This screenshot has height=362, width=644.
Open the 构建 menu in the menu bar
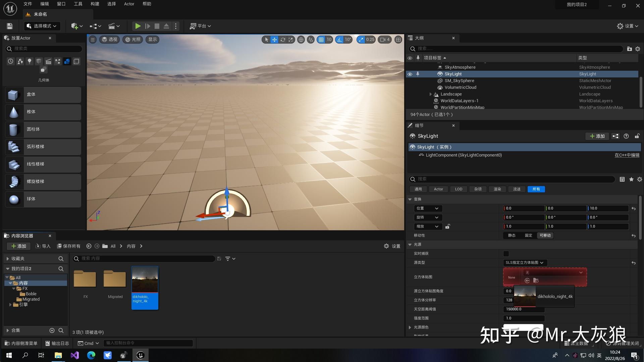(95, 4)
